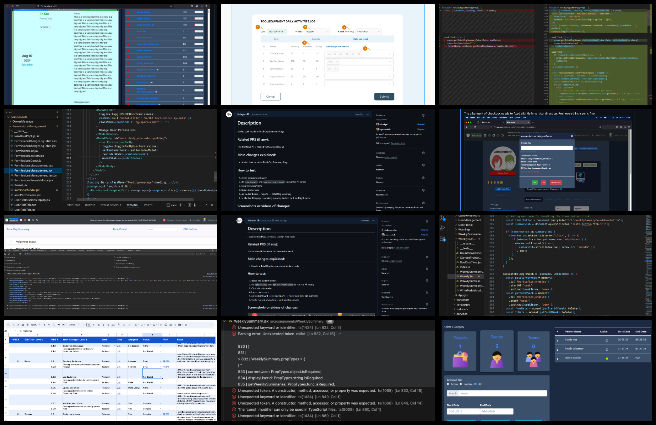Viewport: 656px width, 425px height.
Task: Click the white text field inside popup dialog
Action: tap(546, 148)
